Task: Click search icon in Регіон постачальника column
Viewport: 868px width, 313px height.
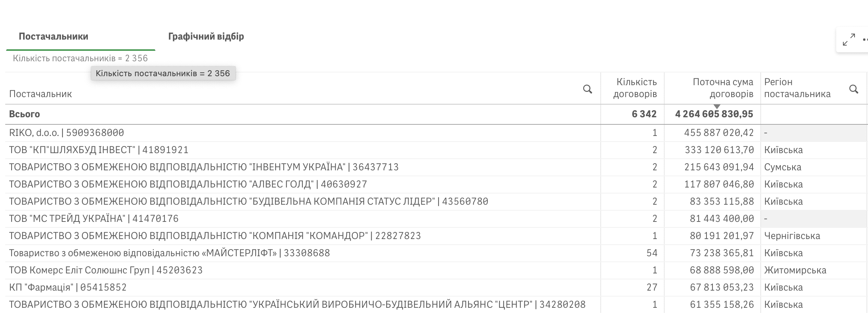Action: click(853, 89)
